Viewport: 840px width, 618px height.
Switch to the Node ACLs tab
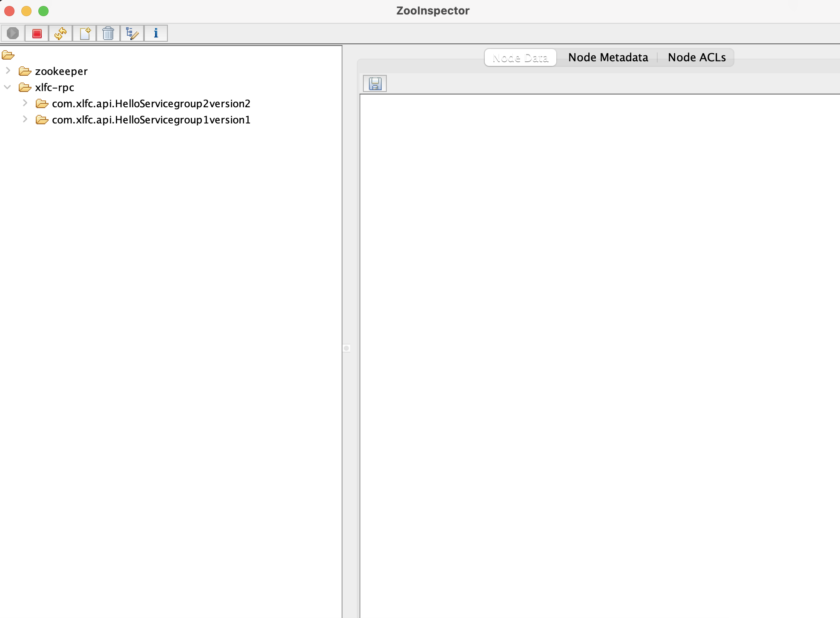coord(696,57)
